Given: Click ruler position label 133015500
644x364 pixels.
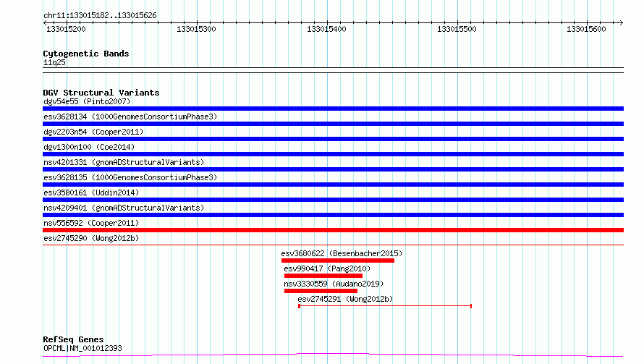Looking at the screenshot, I should pyautogui.click(x=457, y=29).
